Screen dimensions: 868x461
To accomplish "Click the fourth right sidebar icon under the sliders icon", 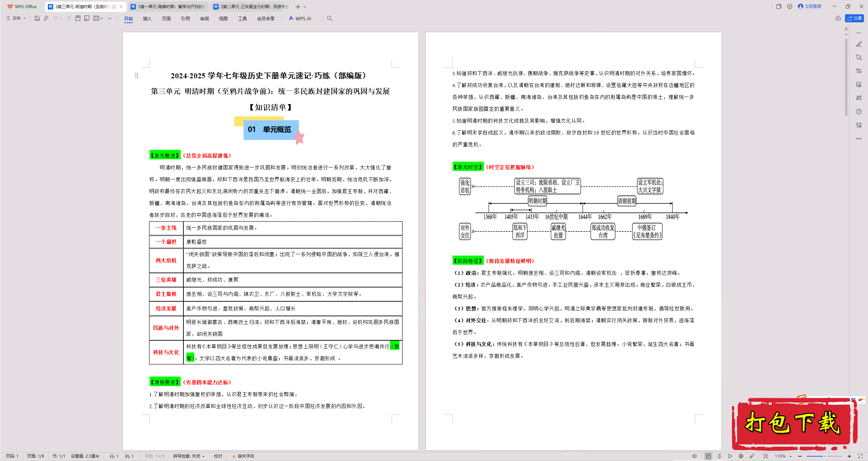I will [859, 84].
